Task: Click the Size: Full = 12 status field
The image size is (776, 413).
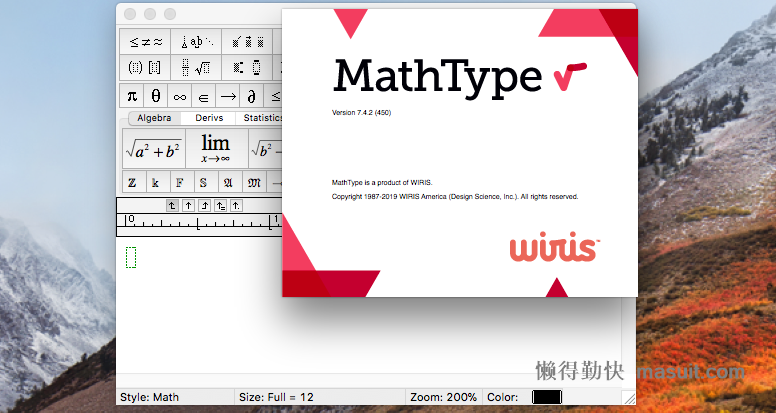Action: coord(320,397)
